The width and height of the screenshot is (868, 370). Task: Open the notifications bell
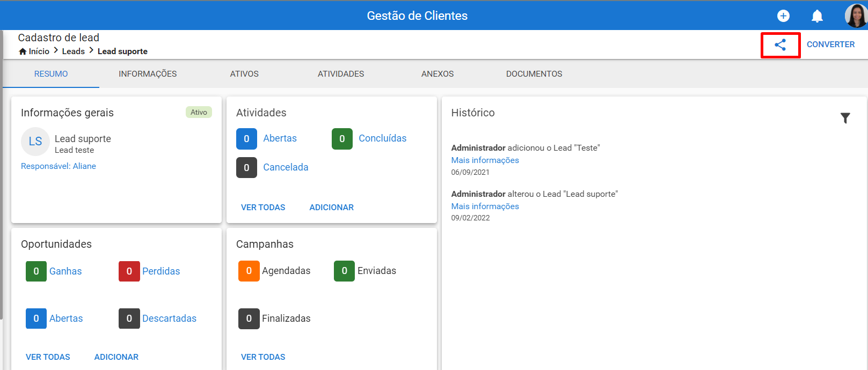click(x=817, y=16)
